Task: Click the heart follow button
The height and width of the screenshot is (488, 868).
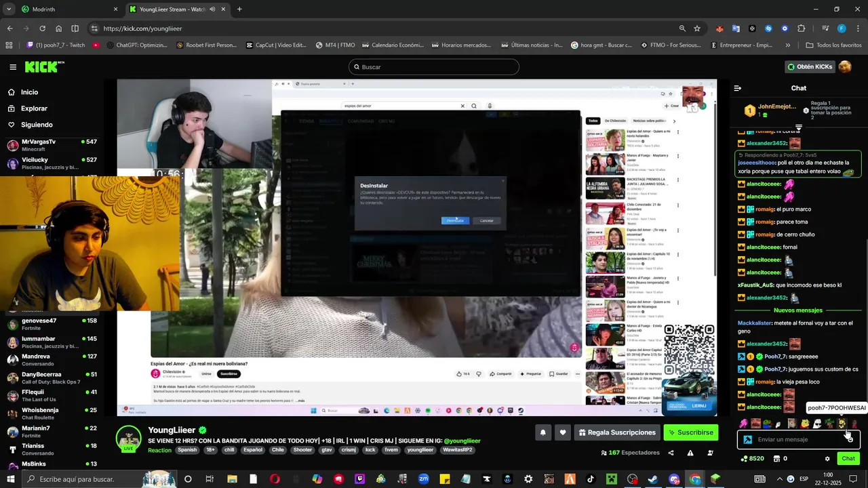Action: coord(563,432)
